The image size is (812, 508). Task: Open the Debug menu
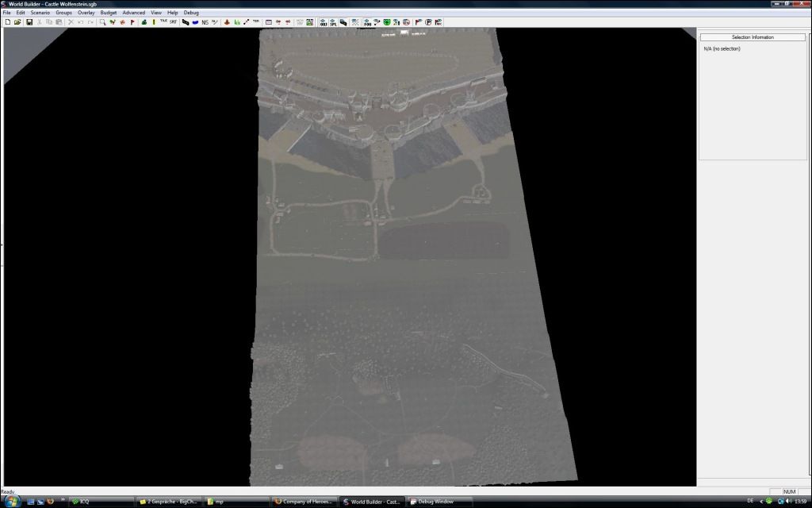(191, 13)
